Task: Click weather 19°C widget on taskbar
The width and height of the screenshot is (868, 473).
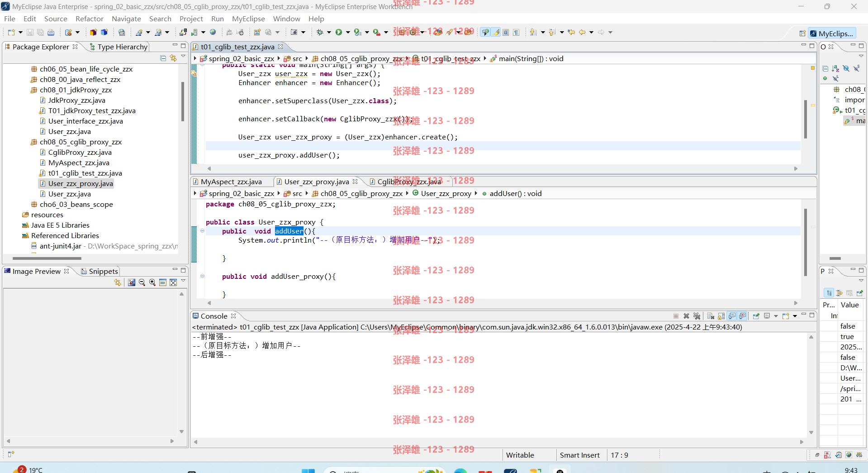Action: (x=28, y=470)
